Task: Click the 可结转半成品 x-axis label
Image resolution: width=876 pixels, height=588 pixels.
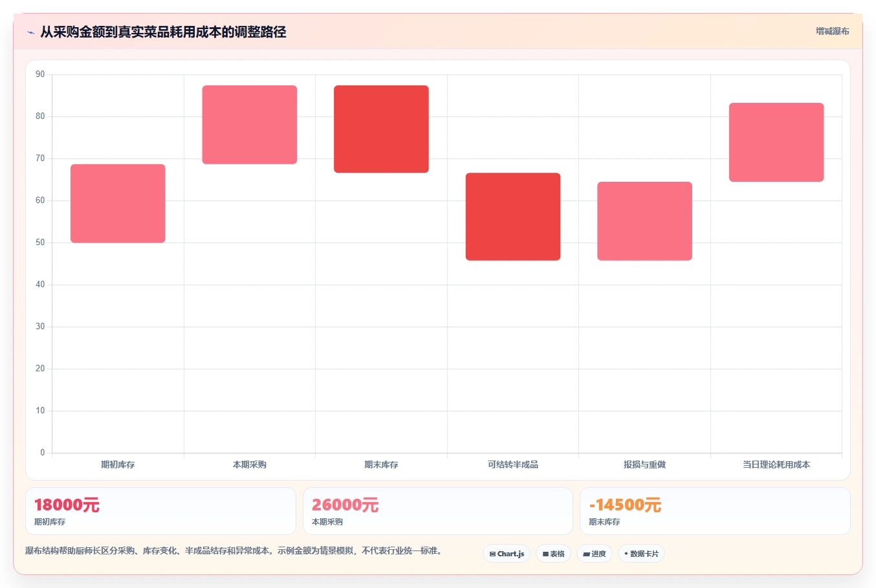Action: click(x=513, y=464)
